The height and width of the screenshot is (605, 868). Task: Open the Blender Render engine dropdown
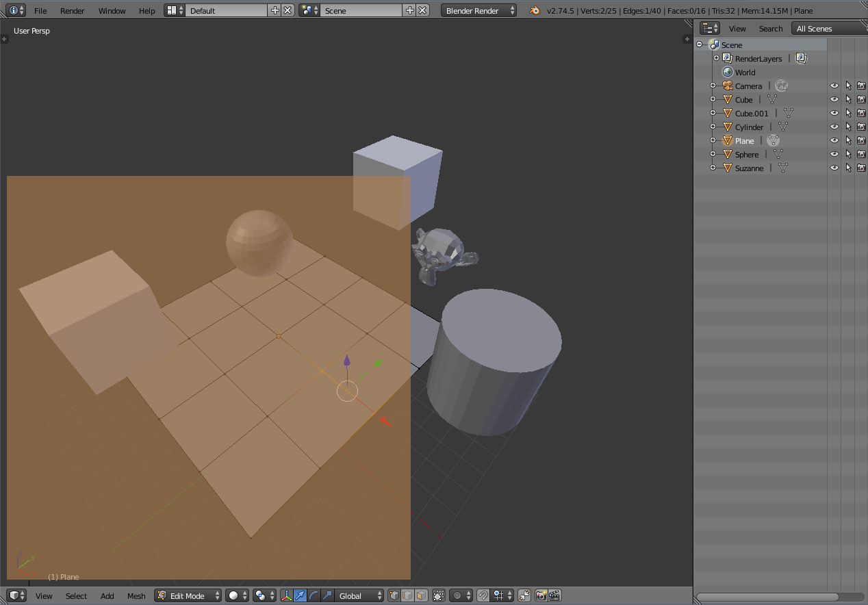pyautogui.click(x=477, y=10)
